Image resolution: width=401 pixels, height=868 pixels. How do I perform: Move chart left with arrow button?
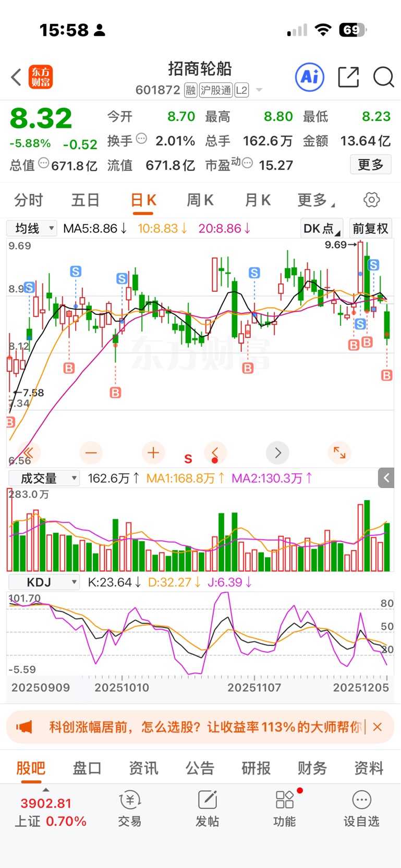215,453
